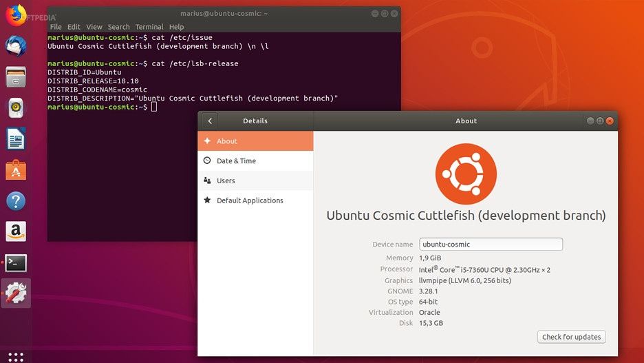The width and height of the screenshot is (644, 363).
Task: Select About in the Details sidebar
Action: pyautogui.click(x=255, y=141)
